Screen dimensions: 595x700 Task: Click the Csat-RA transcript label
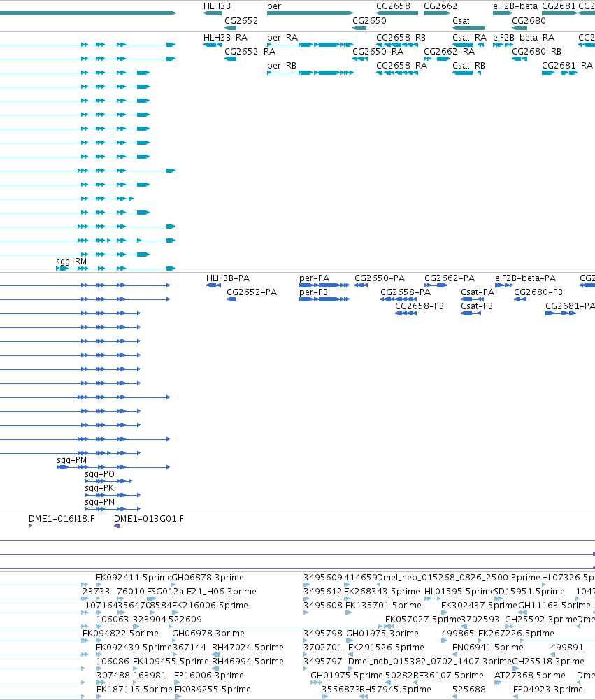coord(470,38)
